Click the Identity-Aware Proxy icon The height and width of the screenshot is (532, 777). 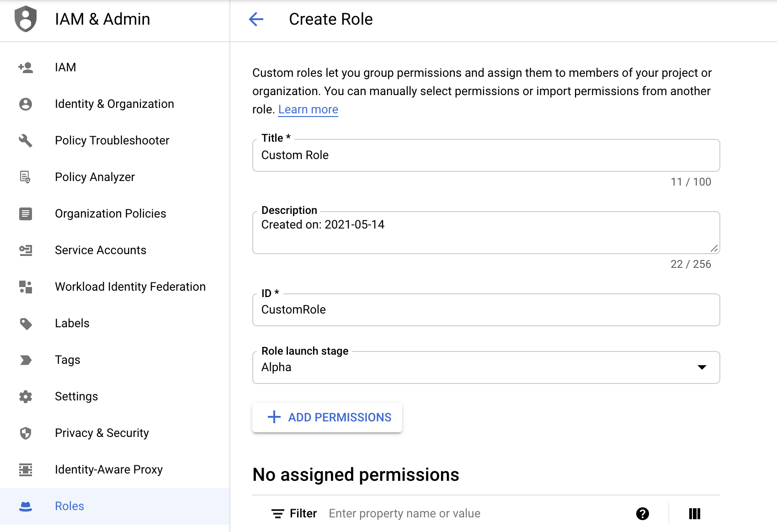(26, 469)
